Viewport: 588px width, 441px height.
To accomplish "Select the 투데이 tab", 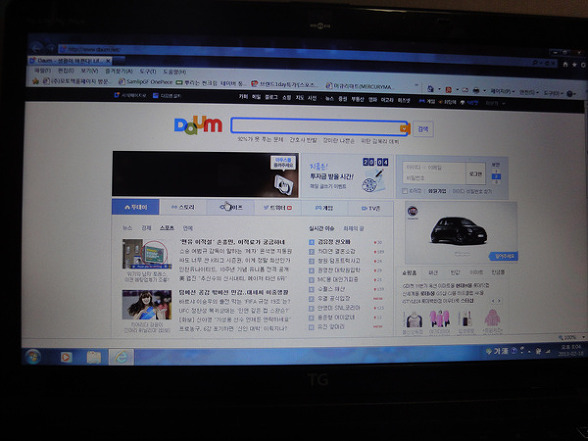I will (136, 207).
